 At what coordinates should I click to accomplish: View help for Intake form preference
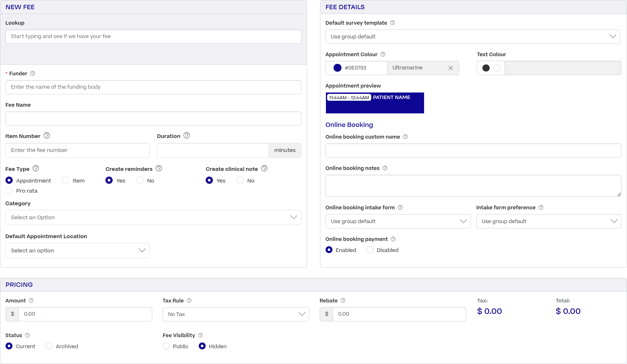(541, 207)
